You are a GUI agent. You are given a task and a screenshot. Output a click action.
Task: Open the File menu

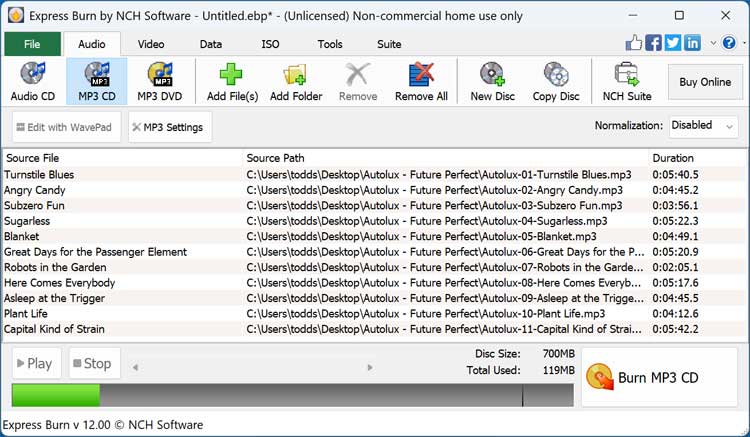(x=33, y=44)
